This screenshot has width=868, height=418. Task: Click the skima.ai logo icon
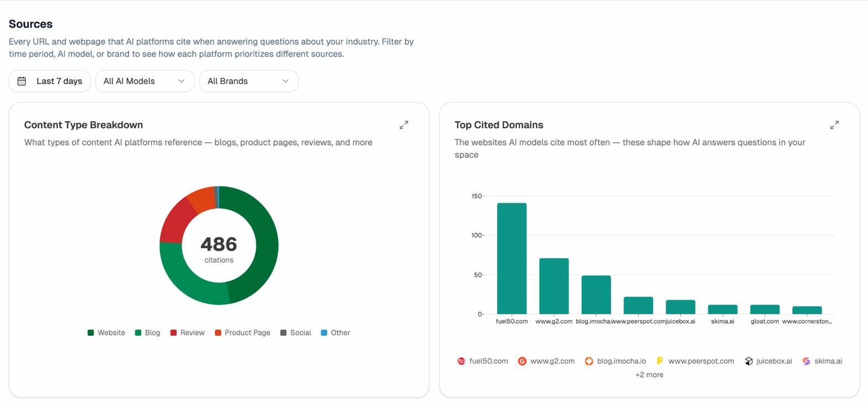coord(806,361)
